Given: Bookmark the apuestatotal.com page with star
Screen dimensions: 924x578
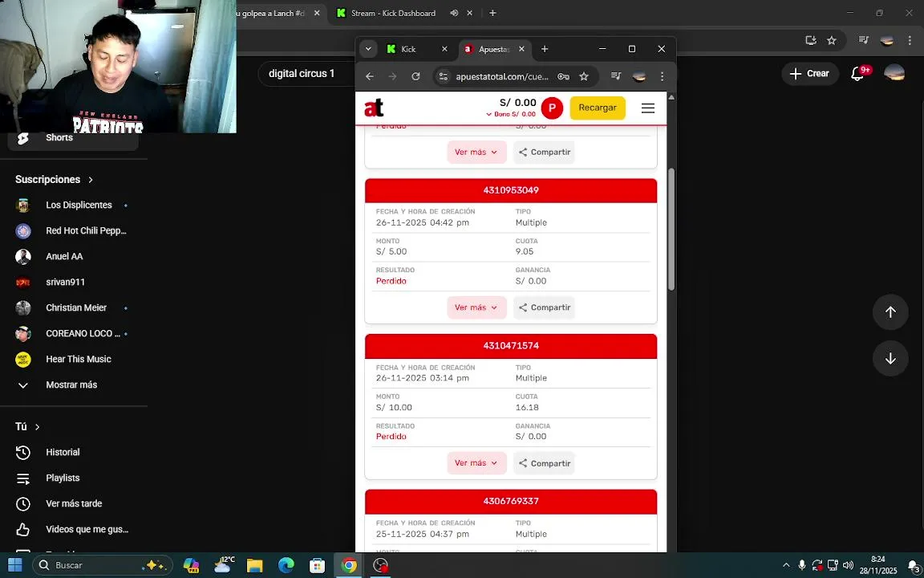Looking at the screenshot, I should [584, 76].
